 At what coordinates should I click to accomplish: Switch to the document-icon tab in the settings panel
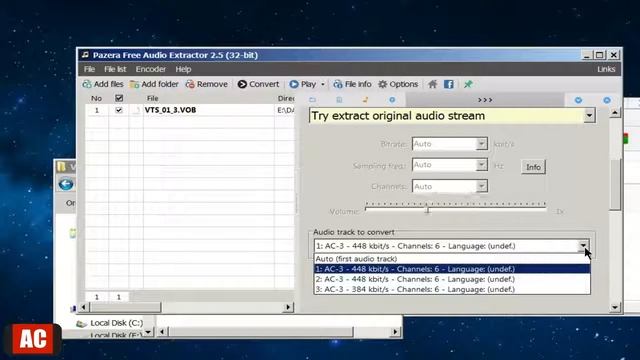click(x=339, y=100)
